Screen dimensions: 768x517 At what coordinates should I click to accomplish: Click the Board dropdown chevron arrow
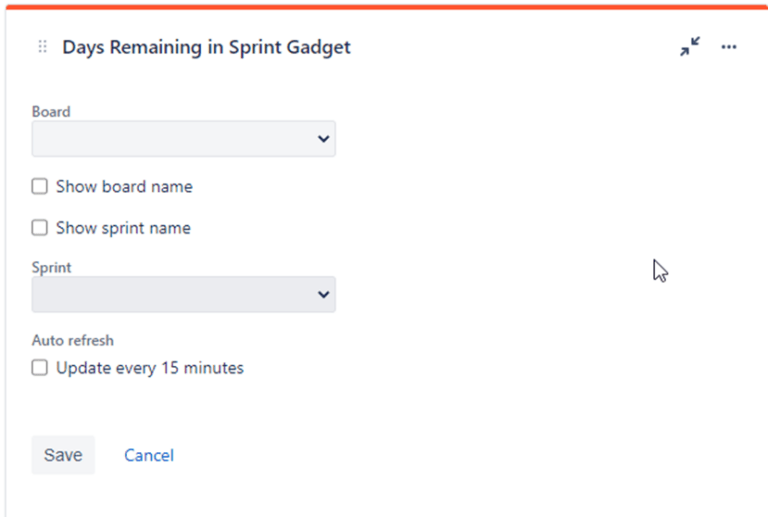pos(323,139)
